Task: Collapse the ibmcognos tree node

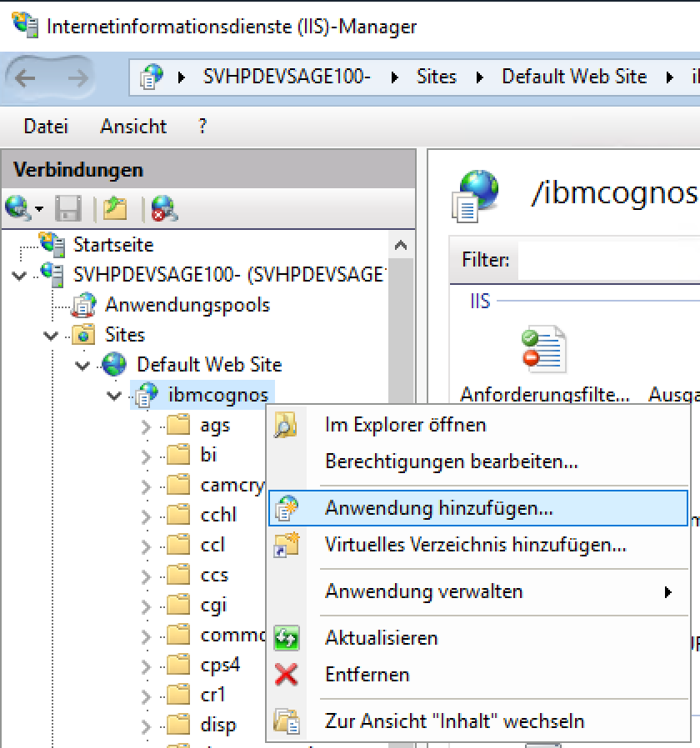Action: (114, 395)
